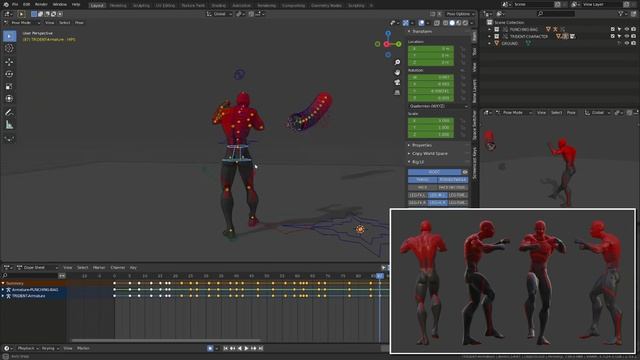Toggle render camera icon for GROUND
This screenshot has height=360, width=640.
633,43
